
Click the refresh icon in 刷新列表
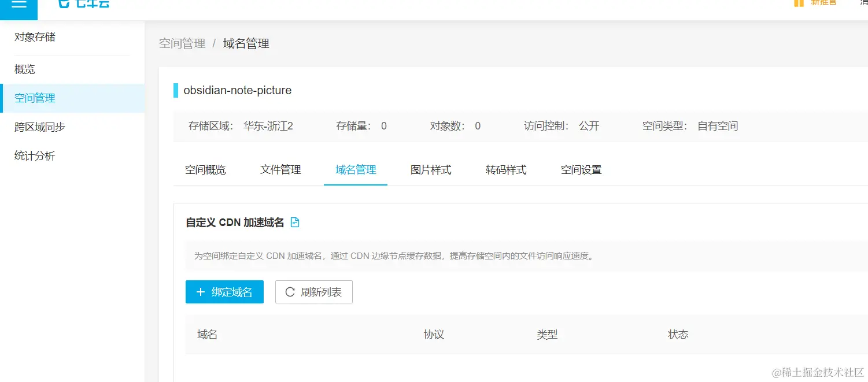pos(290,292)
